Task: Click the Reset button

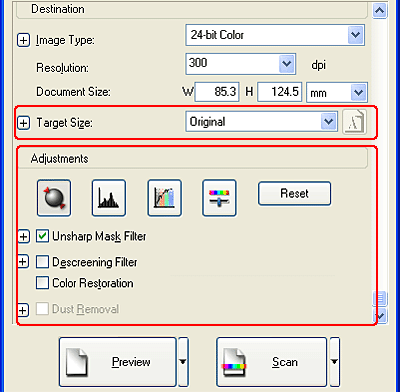Action: pos(294,193)
